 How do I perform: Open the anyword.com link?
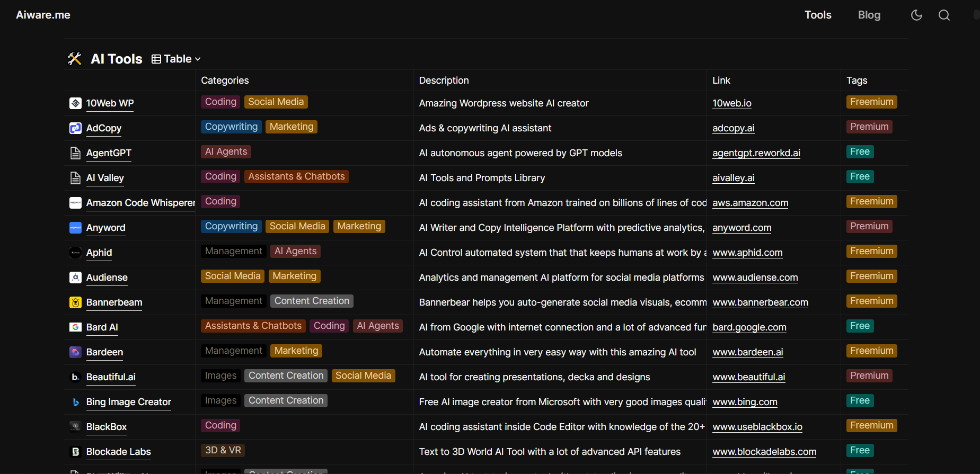[x=741, y=228]
